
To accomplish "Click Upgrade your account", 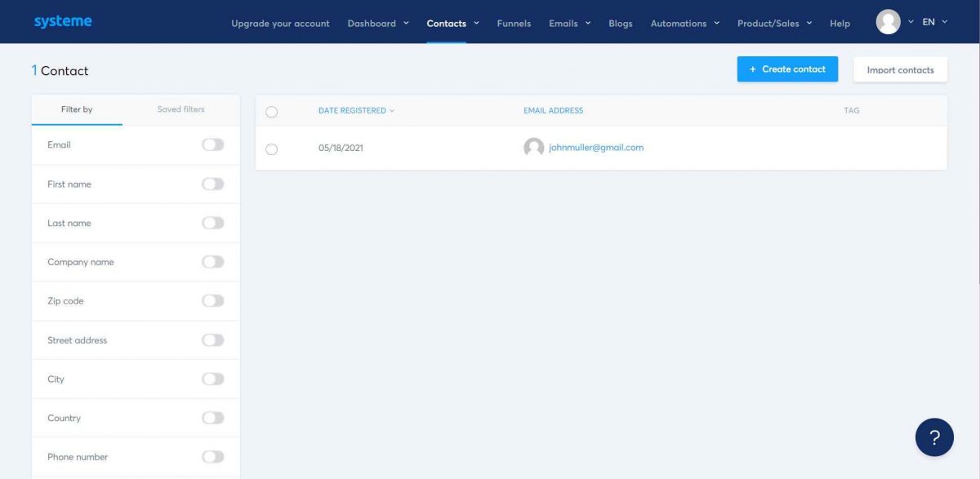I will pos(280,24).
